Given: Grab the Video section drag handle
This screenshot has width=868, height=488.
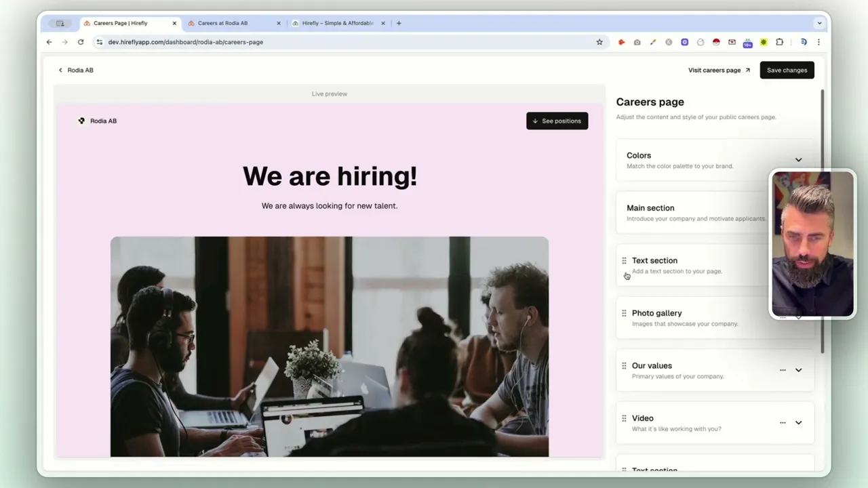Looking at the screenshot, I should [624, 418].
